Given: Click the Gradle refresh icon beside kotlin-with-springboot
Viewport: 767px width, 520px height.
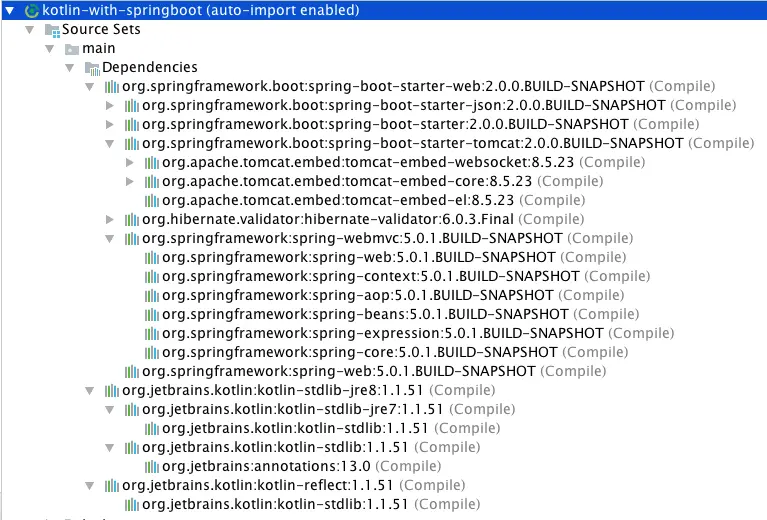Looking at the screenshot, I should (32, 10).
